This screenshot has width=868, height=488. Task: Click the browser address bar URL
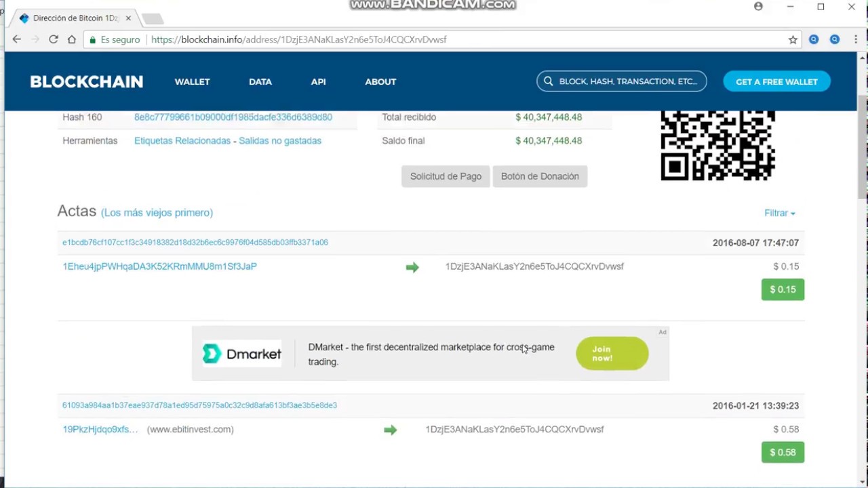[299, 39]
